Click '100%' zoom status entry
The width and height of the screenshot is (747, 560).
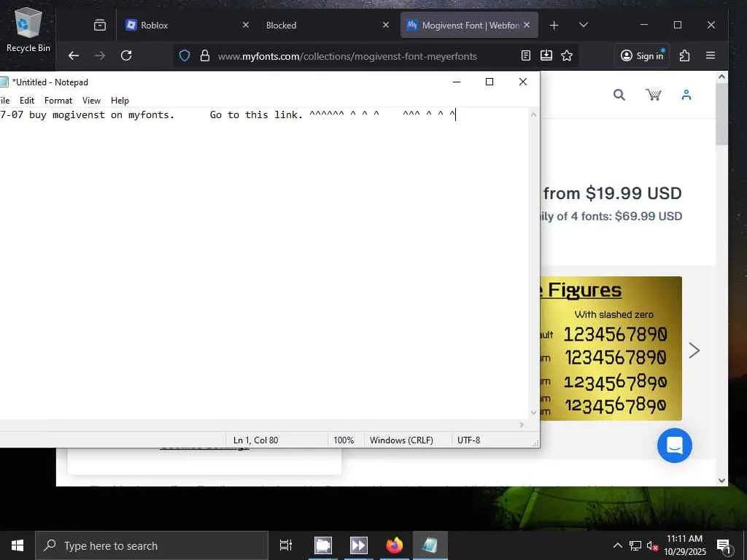tap(344, 440)
